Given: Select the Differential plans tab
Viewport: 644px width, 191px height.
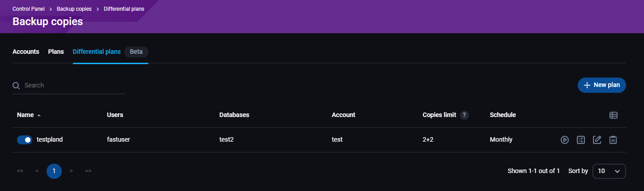Looking at the screenshot, I should click(97, 52).
